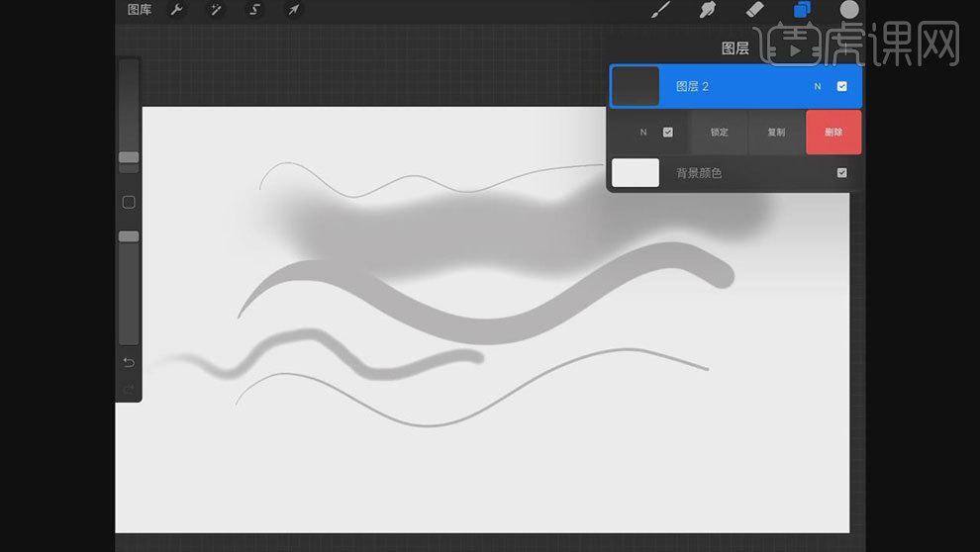Image resolution: width=980 pixels, height=552 pixels.
Task: Open the 背景颜色 background color row
Action: (x=735, y=173)
